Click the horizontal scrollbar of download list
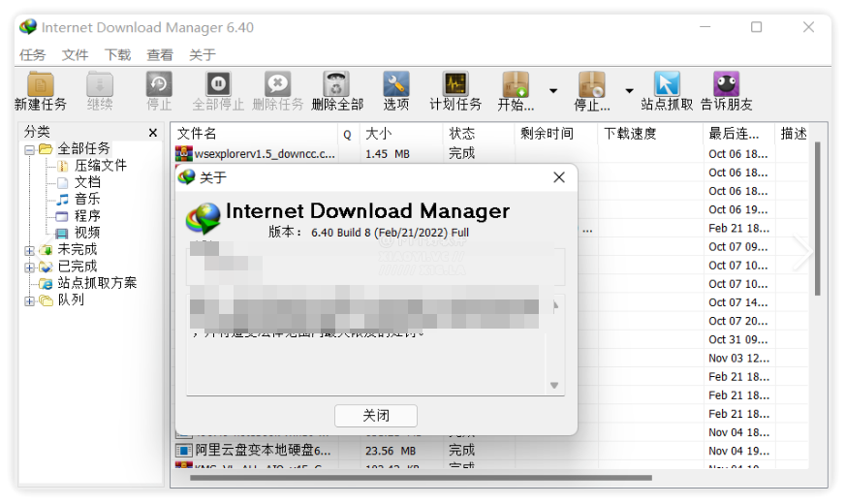Screen dimensions: 846x504 point(421,478)
